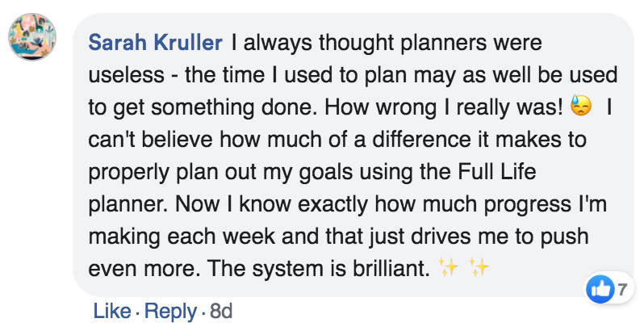Open Sarah Kruller's profile picture avatar
644x331 pixels.
[32, 37]
